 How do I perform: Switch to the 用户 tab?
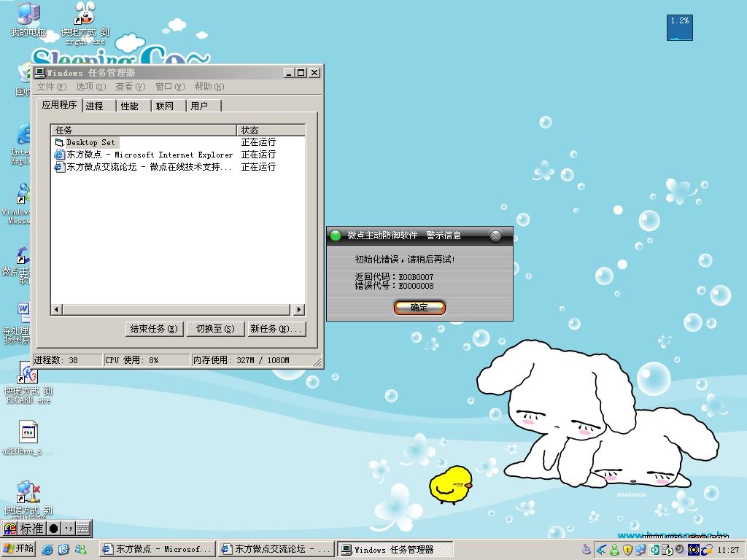[x=204, y=106]
